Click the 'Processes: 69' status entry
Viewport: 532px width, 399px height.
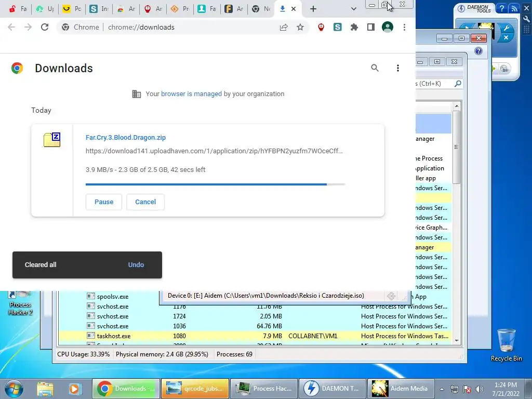(234, 354)
